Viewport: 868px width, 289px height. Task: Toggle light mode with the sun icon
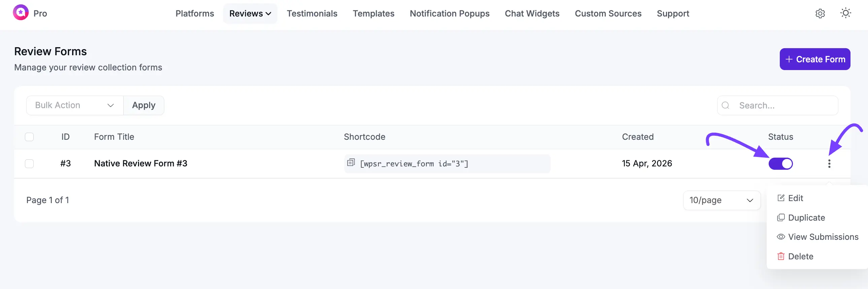(846, 13)
